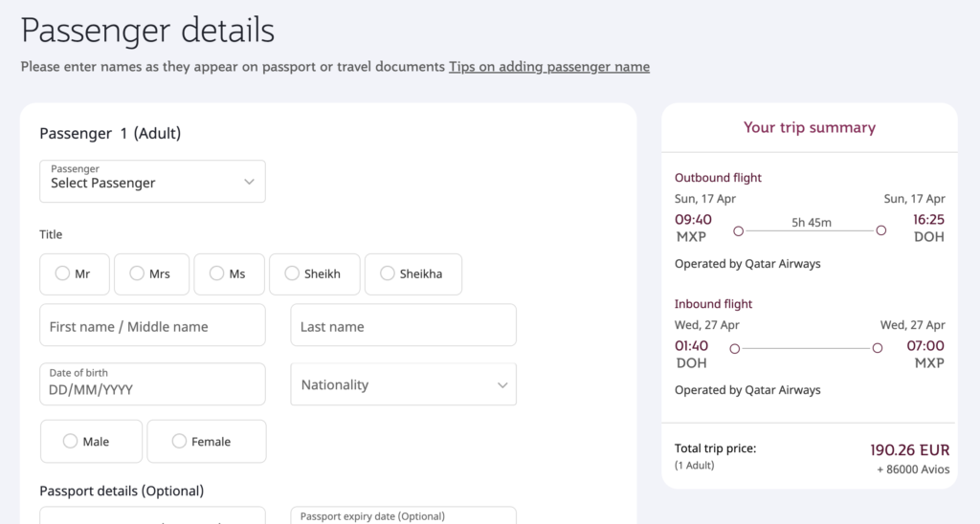Open the Tips on adding passenger name link
980x524 pixels.
tap(549, 67)
